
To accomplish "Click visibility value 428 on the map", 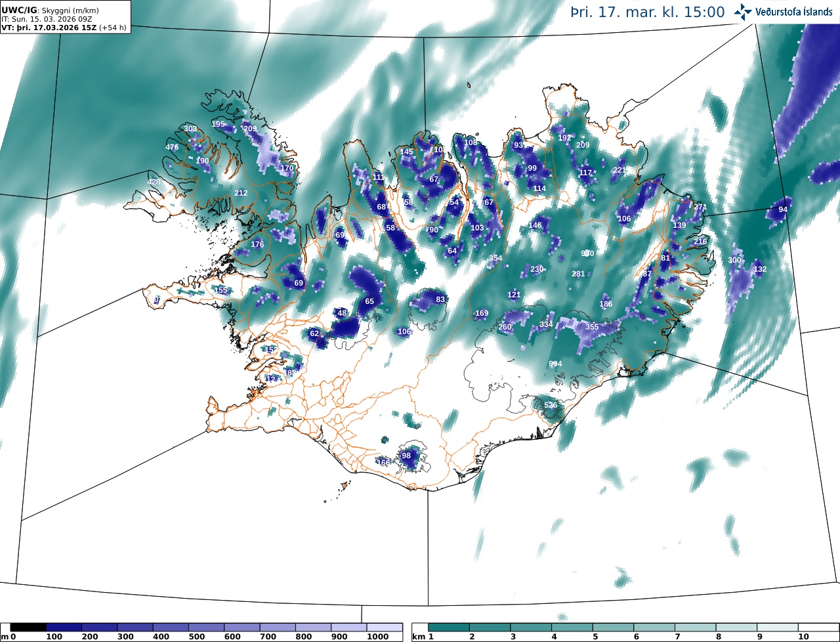I will 154,182.
